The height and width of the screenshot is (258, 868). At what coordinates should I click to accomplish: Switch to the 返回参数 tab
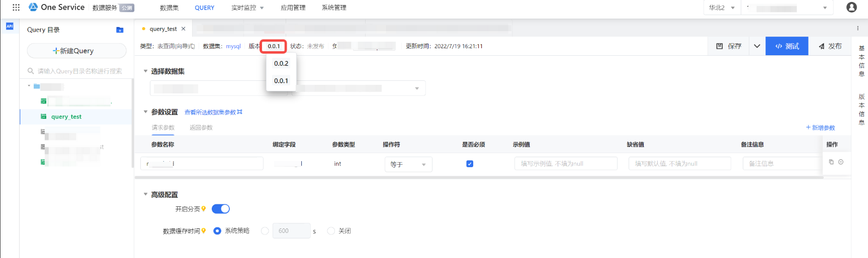tap(201, 127)
